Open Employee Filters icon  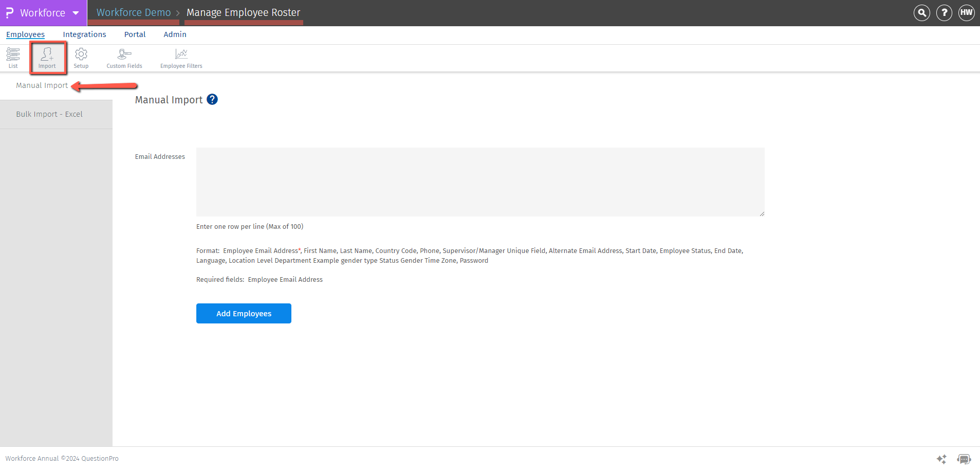coord(181,58)
